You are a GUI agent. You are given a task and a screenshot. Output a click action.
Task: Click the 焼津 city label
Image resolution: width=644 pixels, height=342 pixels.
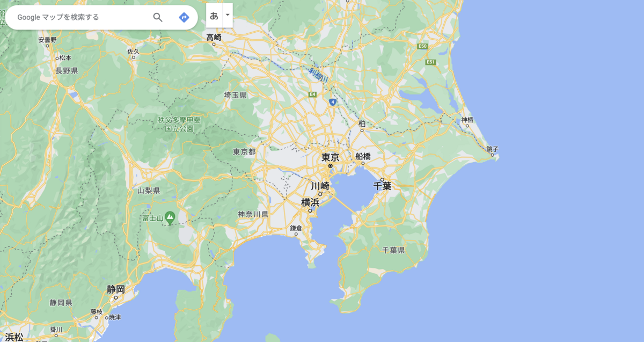click(114, 317)
